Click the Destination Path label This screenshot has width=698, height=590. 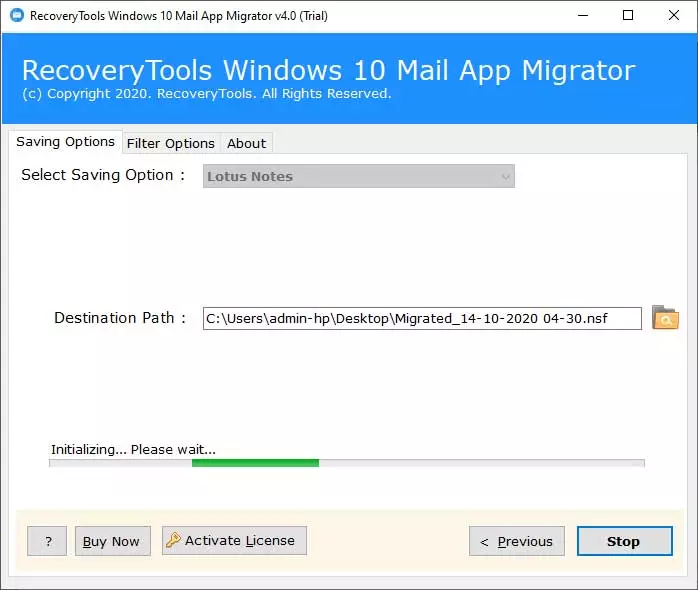coord(120,318)
